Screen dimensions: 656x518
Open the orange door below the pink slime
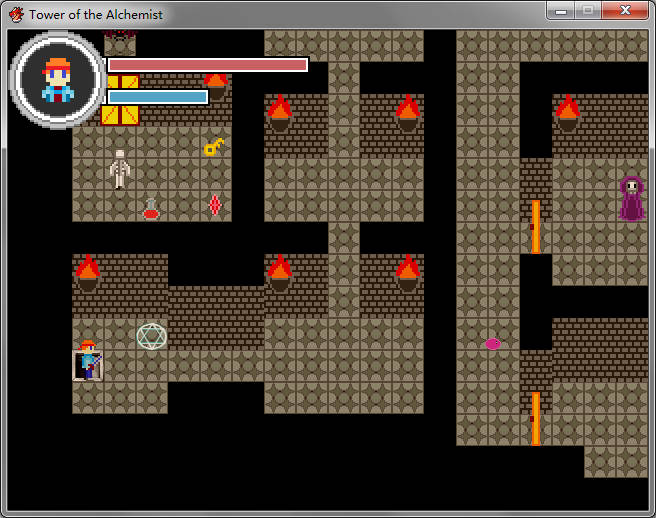(536, 419)
